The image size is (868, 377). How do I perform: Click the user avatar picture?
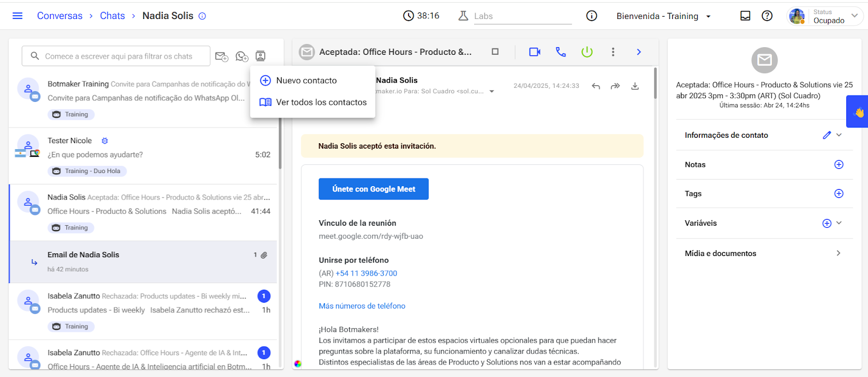(x=797, y=16)
